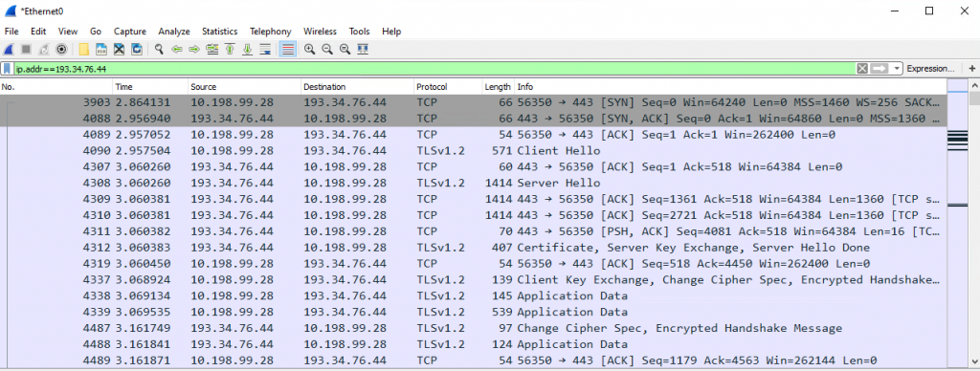Jump to the last packet
Screen dimensions: 980x371
(x=247, y=50)
